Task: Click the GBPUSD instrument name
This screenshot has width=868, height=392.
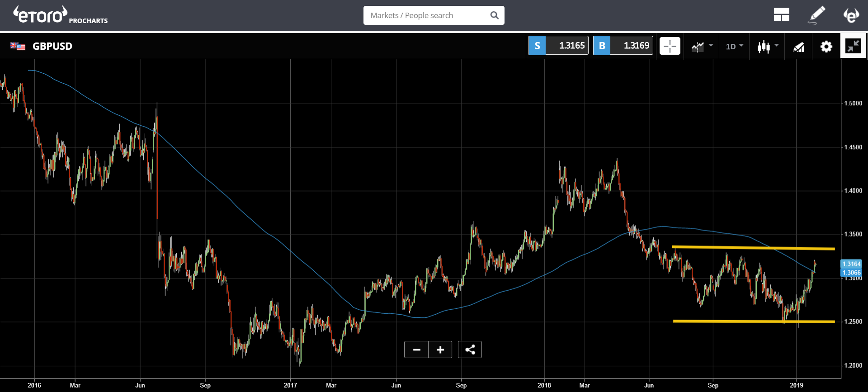Action: (52, 46)
